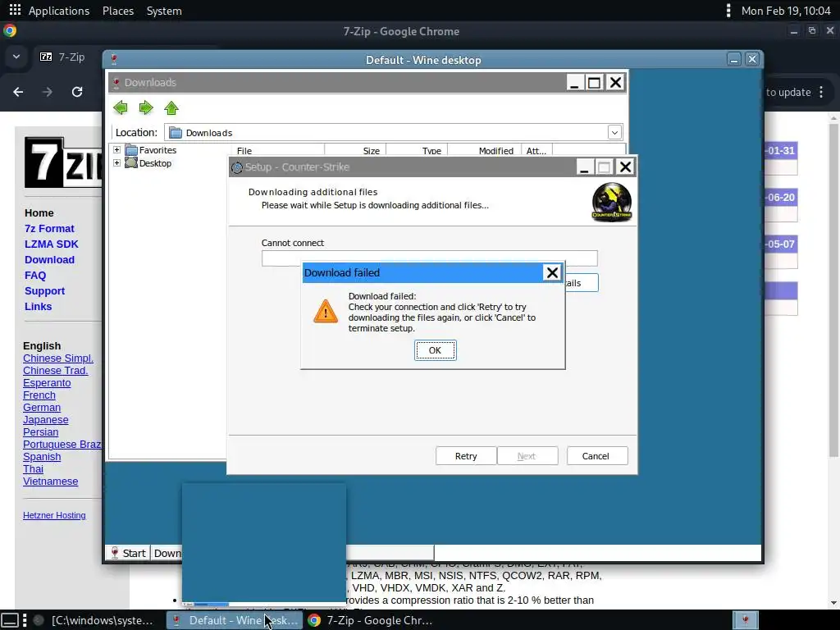Viewport: 840px width, 630px height.
Task: Switch language to Chinese Simpl.
Action: click(x=58, y=358)
